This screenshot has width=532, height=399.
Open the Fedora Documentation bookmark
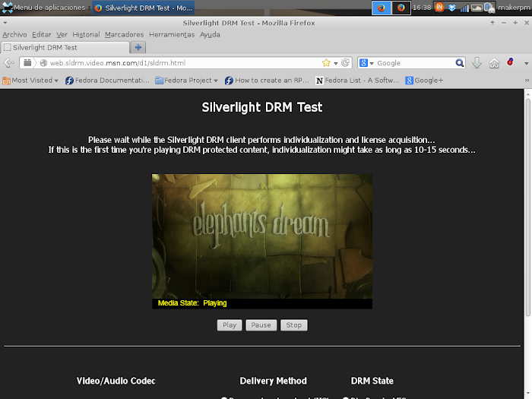[107, 81]
